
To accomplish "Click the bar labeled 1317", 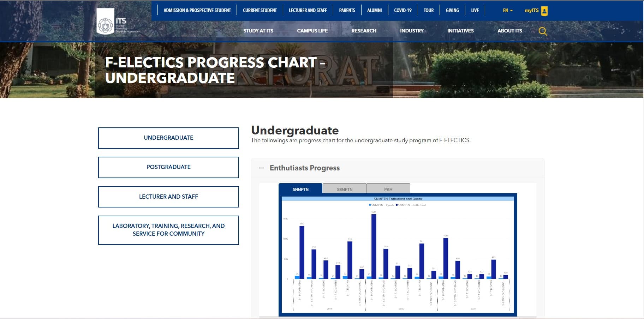I will tap(302, 252).
